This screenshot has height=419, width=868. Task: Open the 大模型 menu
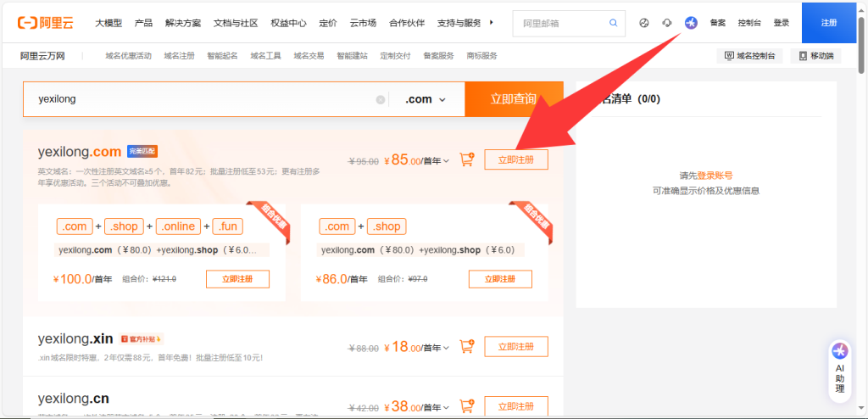point(108,23)
